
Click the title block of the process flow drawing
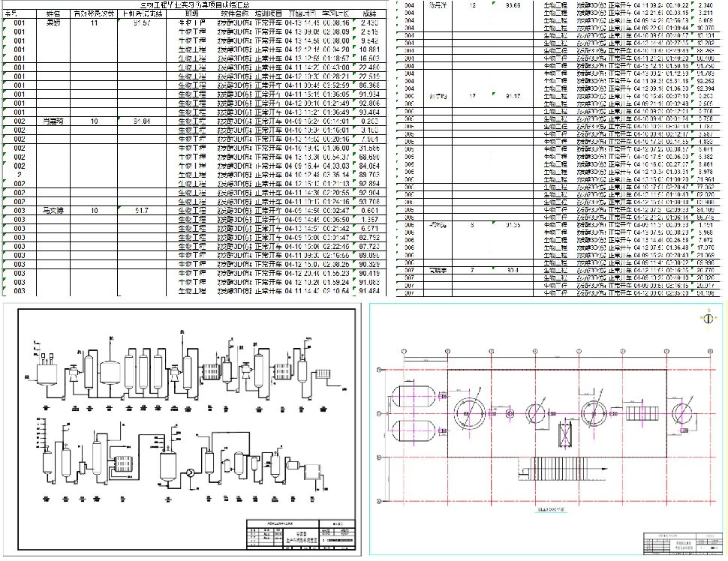[300, 533]
